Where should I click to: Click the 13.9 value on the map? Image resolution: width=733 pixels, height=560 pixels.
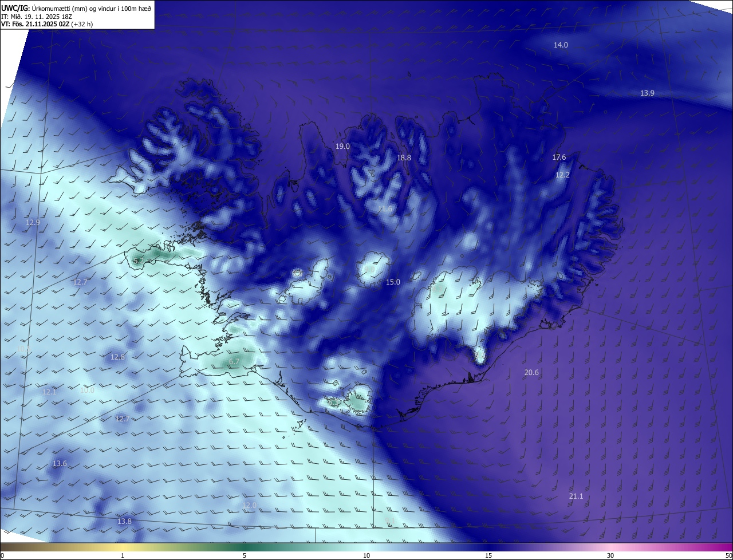[x=647, y=93]
